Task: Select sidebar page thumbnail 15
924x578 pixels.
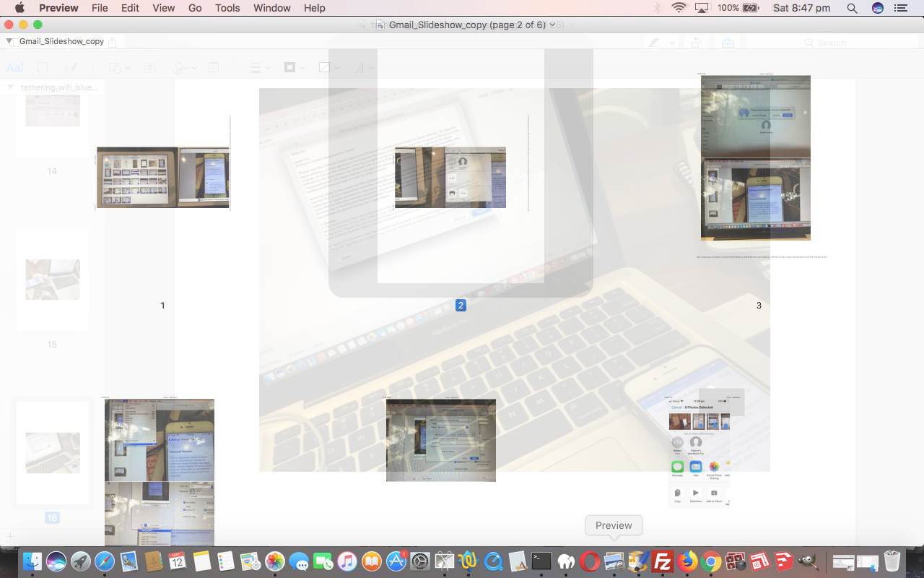Action: pyautogui.click(x=52, y=280)
